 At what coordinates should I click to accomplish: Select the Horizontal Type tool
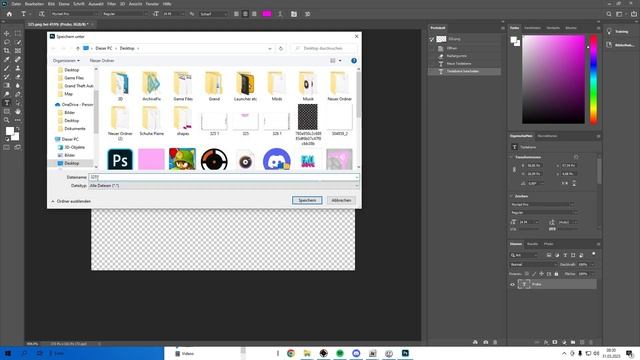click(7, 103)
